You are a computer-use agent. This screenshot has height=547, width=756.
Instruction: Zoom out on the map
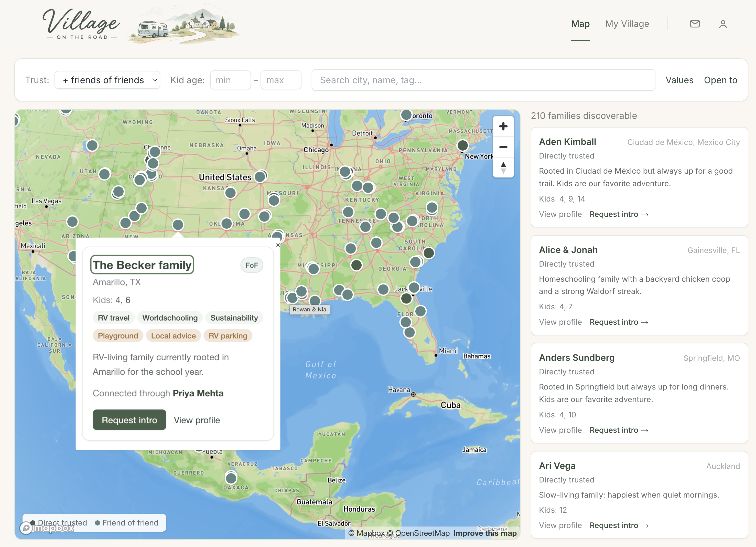pos(503,147)
